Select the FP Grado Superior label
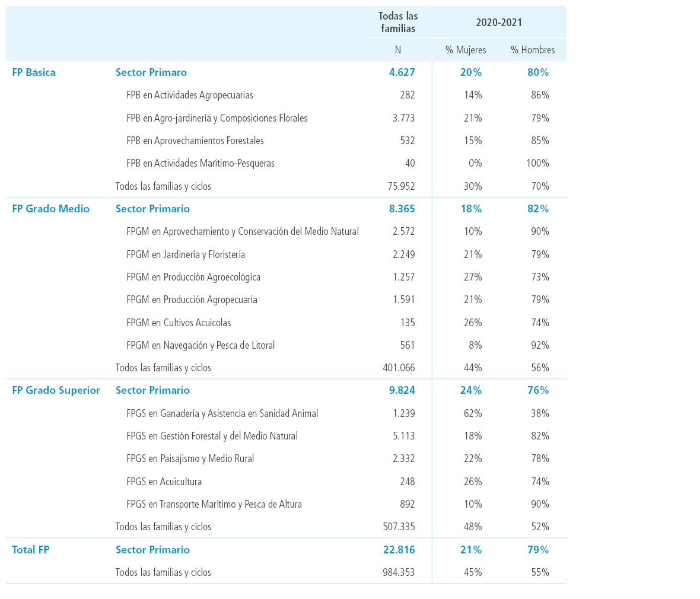700x599 pixels. pyautogui.click(x=56, y=391)
